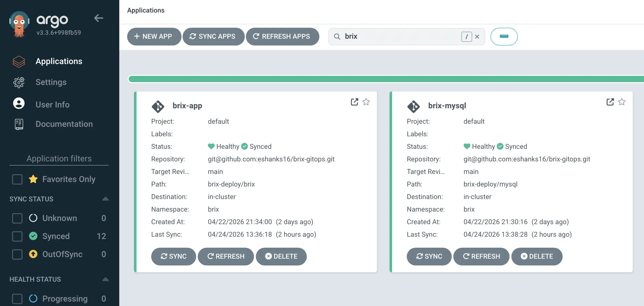Check the OutOfSync filter checkbox
The image size is (644, 306).
[x=17, y=254]
